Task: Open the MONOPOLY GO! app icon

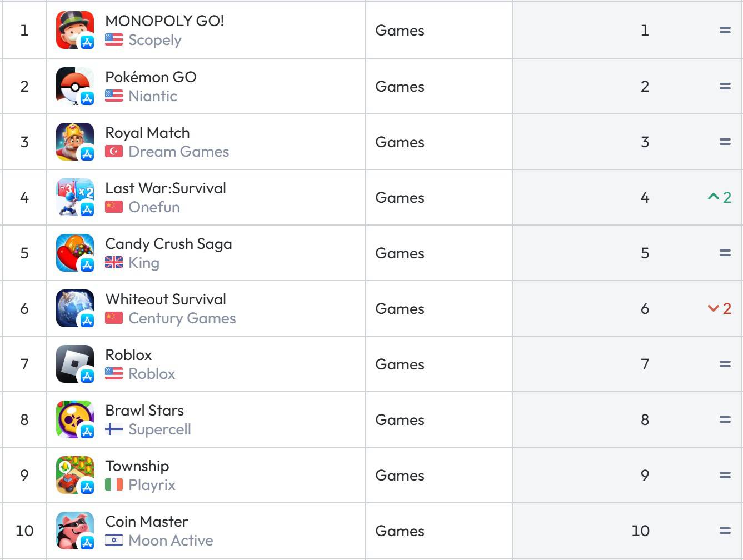Action: [x=75, y=31]
